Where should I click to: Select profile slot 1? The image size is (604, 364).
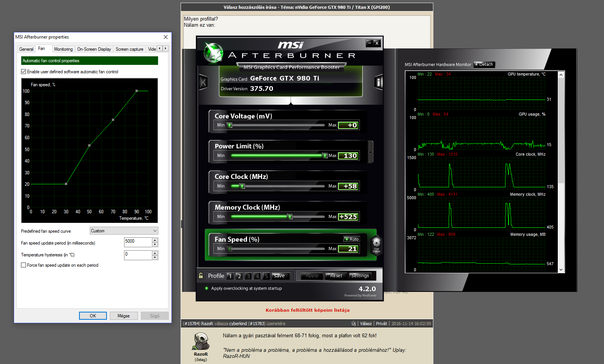pos(230,276)
